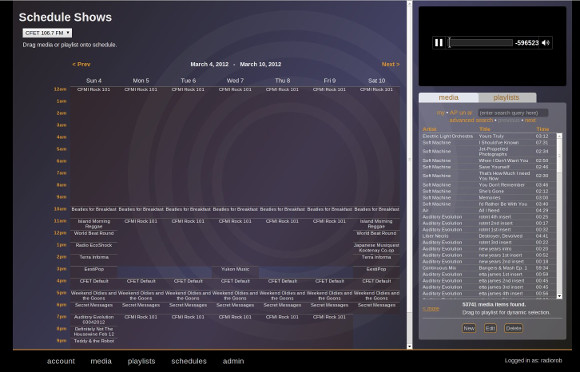Click the schedule pane scrollbar down arrow

point(409,346)
